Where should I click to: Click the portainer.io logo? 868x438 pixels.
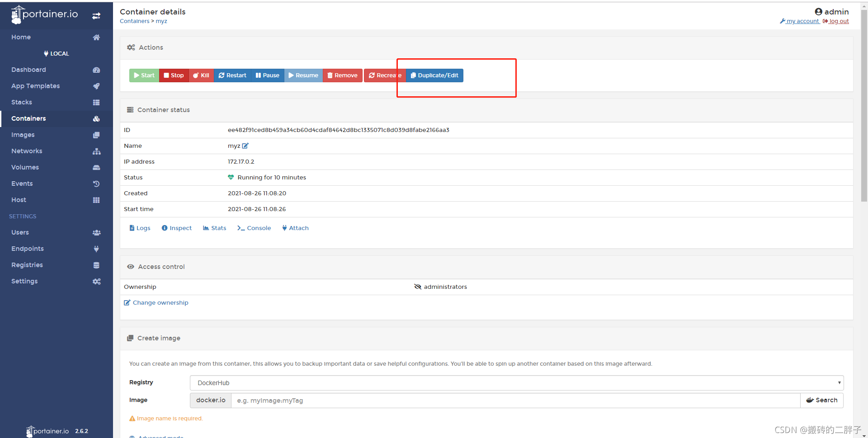pos(44,14)
